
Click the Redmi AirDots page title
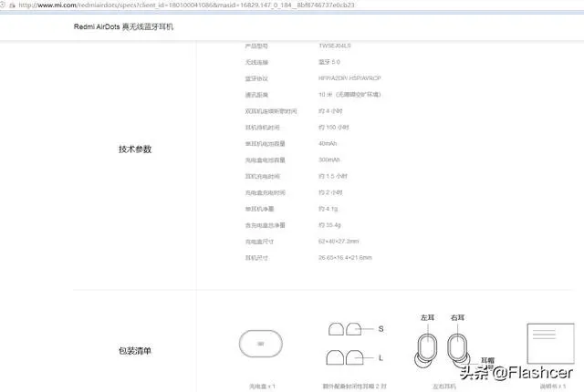(x=123, y=26)
